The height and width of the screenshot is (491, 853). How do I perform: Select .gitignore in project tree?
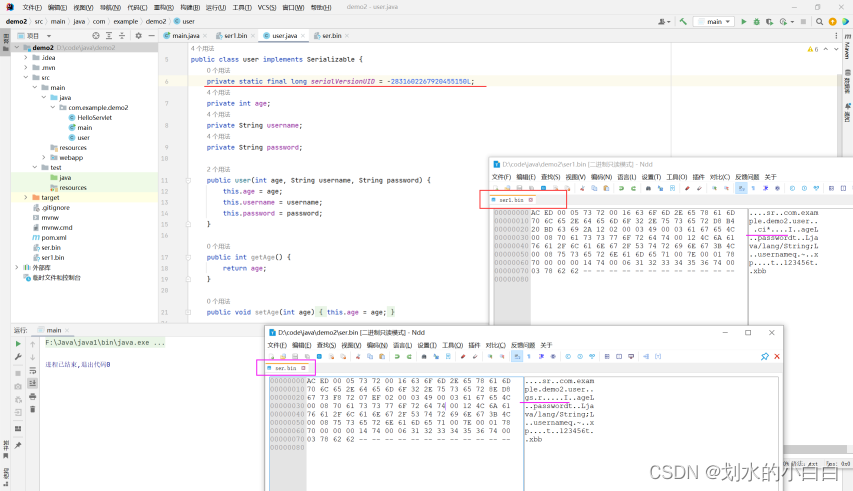coord(55,208)
